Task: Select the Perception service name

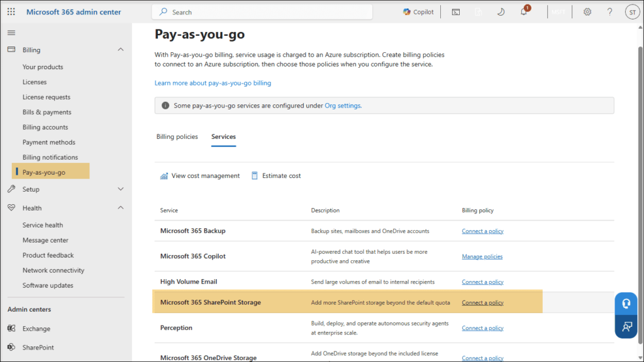Action: (176, 327)
